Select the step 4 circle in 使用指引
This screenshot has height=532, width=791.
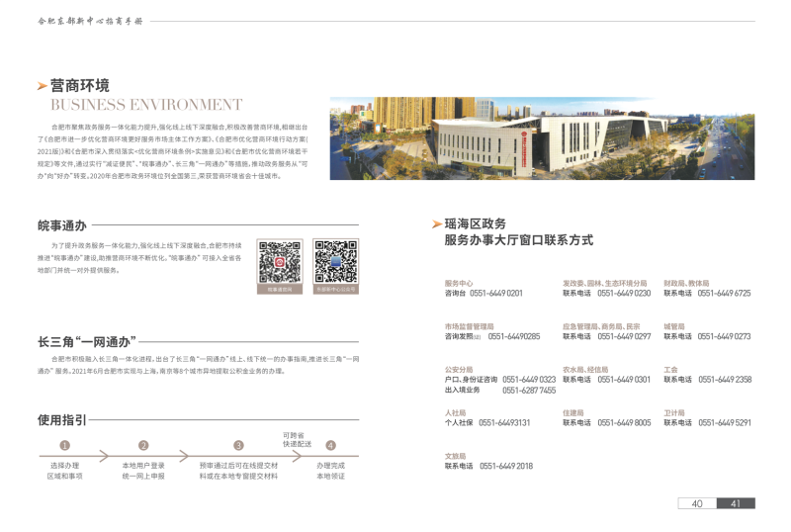pyautogui.click(x=330, y=446)
